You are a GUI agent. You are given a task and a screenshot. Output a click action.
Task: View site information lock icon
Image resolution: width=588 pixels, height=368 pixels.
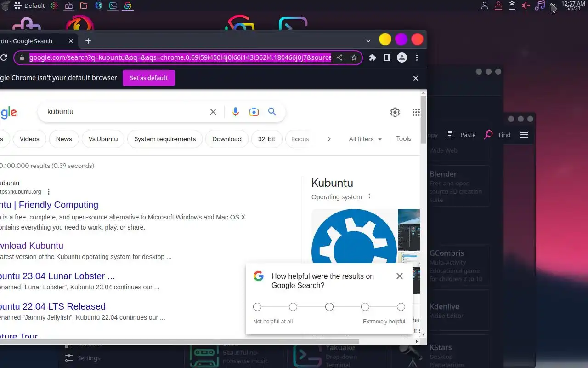(22, 57)
